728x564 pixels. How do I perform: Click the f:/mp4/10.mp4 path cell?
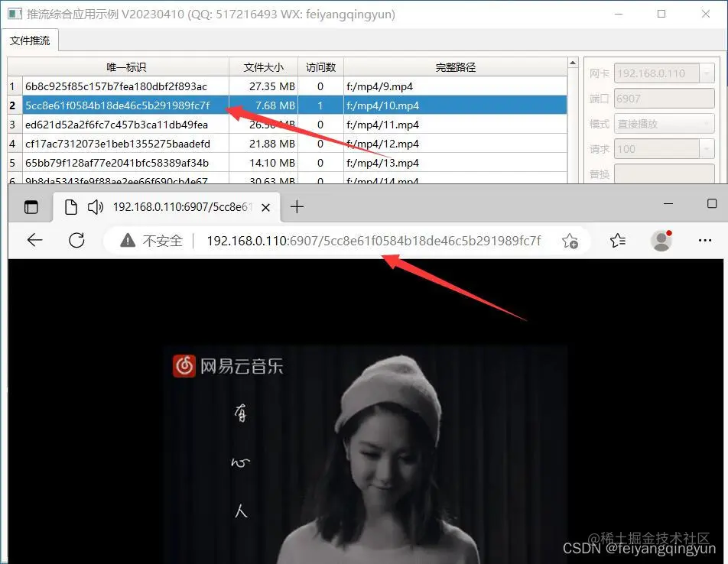[x=455, y=105]
